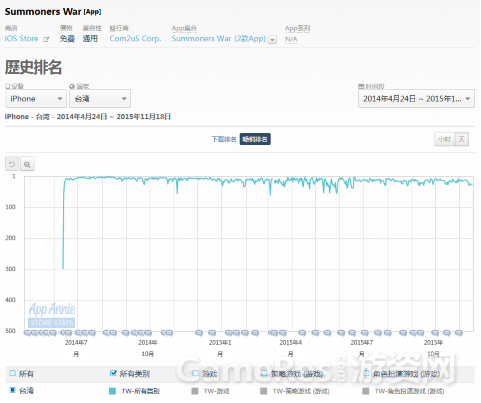Screen dimensions: 481x403
Task: Open the external link icon beside iOS Store
Action: (46, 39)
